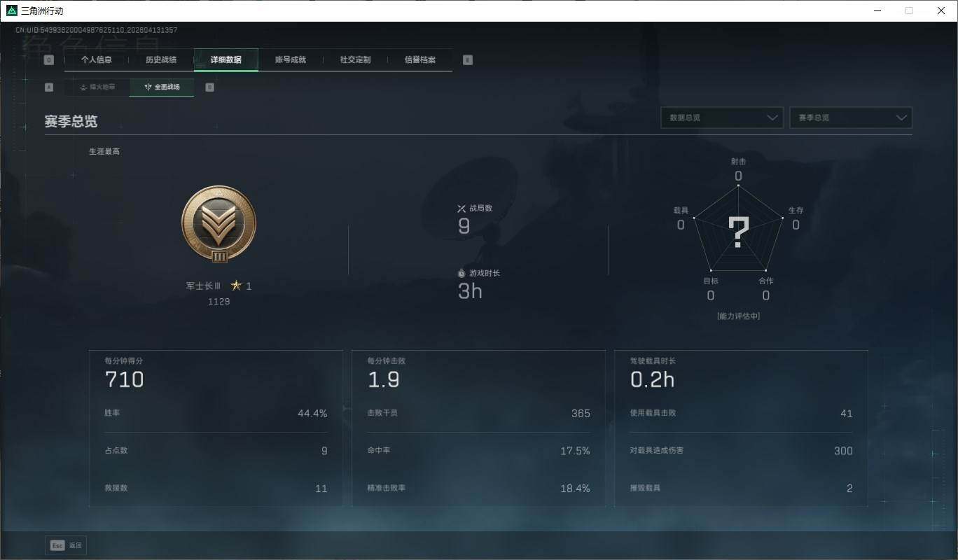Click the CN UID string at top
Viewport: 958px width, 560px height.
click(x=97, y=30)
